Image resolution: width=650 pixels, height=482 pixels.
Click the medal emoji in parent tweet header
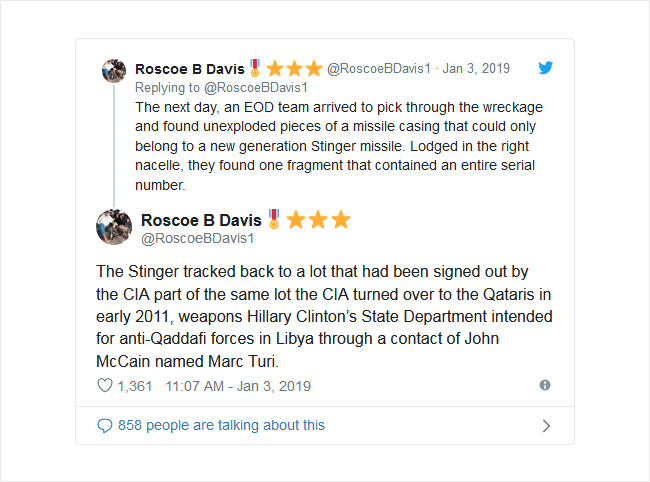point(255,68)
